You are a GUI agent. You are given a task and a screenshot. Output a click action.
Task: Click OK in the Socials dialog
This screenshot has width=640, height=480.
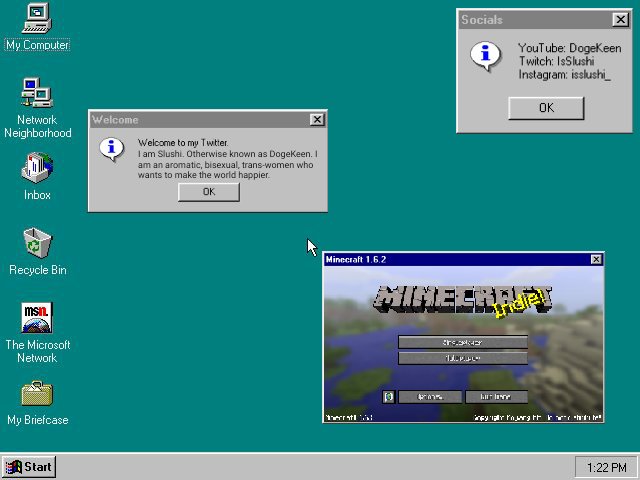point(546,108)
